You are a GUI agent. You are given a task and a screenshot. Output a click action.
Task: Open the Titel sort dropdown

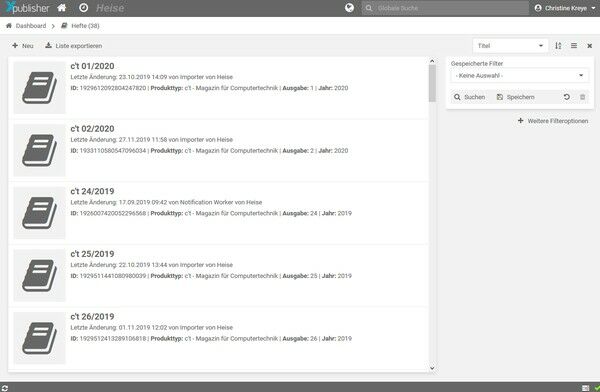pos(510,46)
